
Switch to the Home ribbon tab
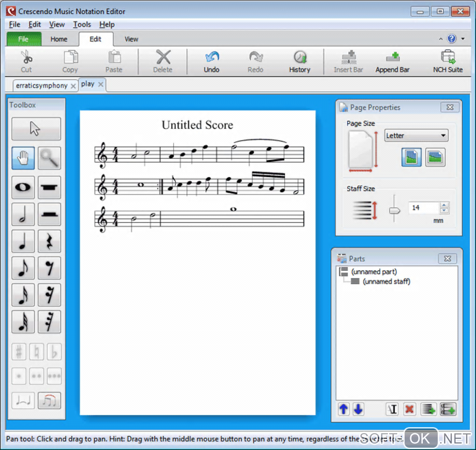click(x=59, y=39)
